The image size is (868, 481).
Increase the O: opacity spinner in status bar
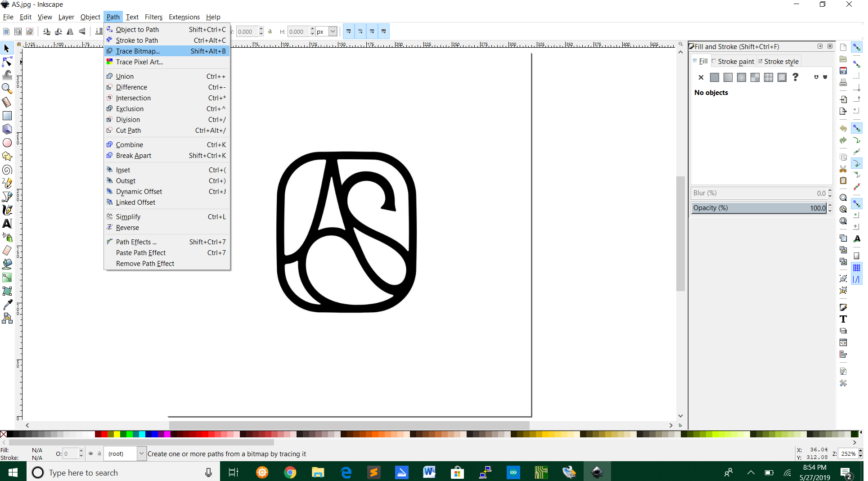click(x=81, y=451)
